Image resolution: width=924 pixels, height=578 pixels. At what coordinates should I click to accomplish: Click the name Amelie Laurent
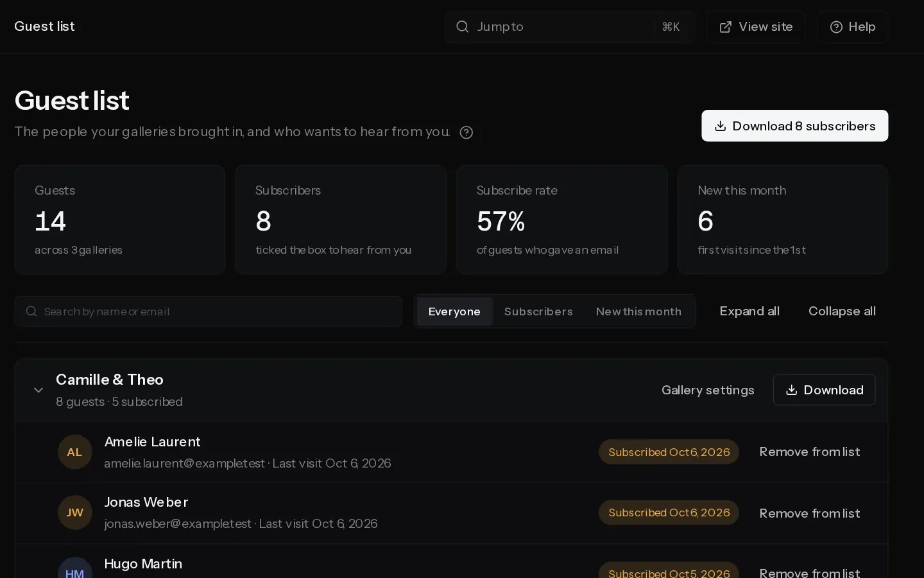click(152, 442)
